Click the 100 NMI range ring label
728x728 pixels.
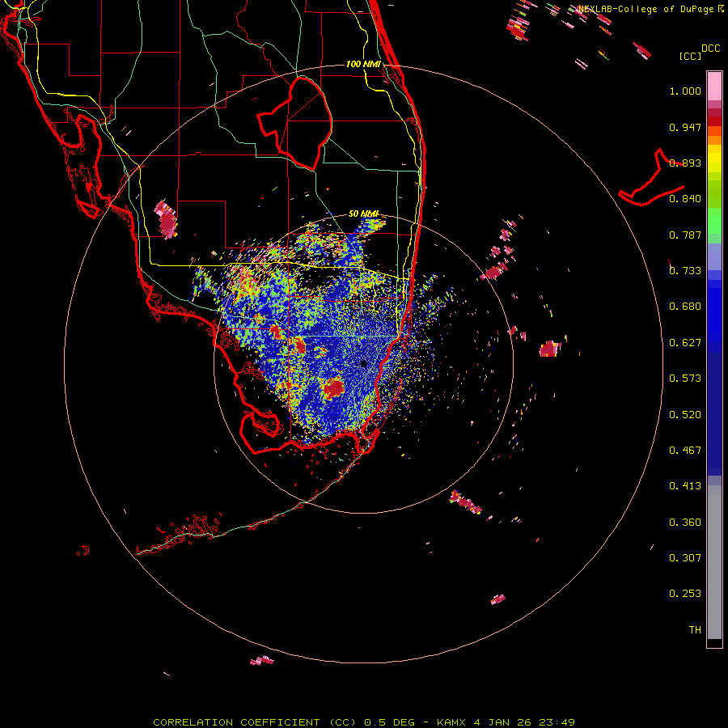(x=363, y=64)
